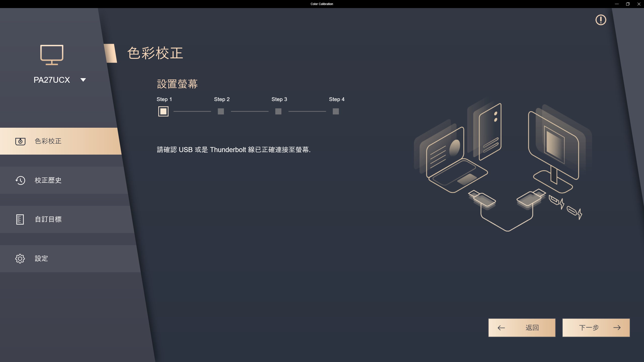Click the 返回 back button
The image size is (644, 362).
point(522,328)
